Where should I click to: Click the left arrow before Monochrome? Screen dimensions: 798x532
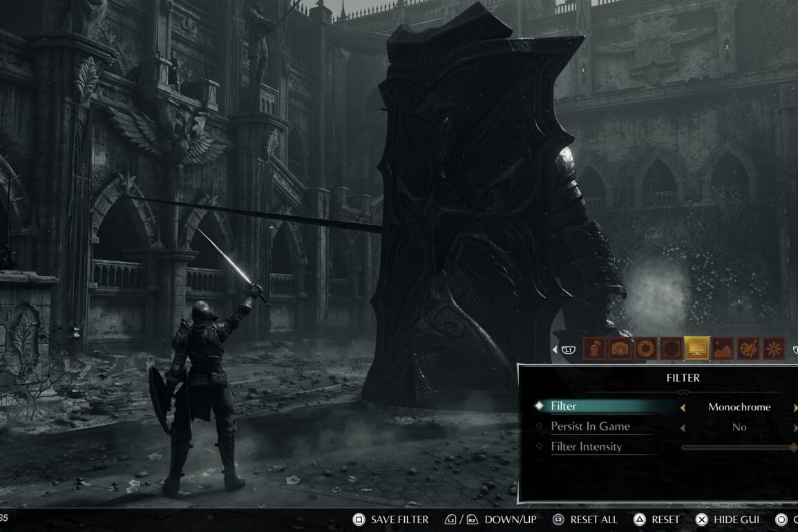[x=683, y=407]
